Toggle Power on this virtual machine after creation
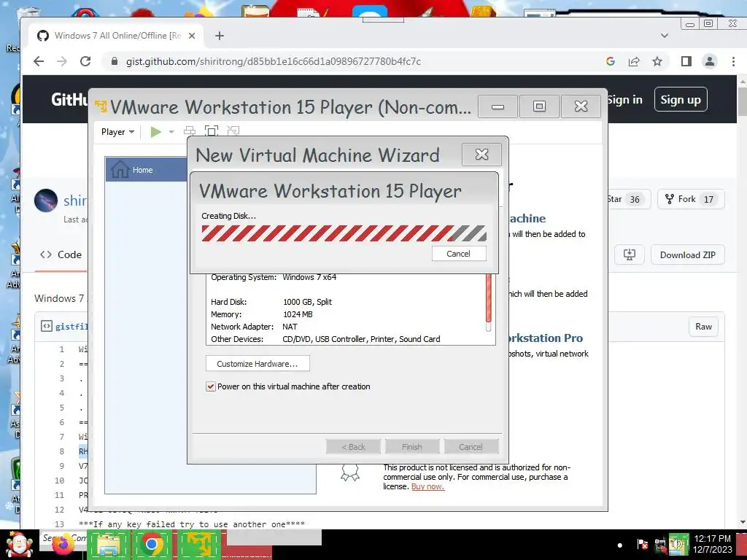The image size is (747, 560). point(211,386)
